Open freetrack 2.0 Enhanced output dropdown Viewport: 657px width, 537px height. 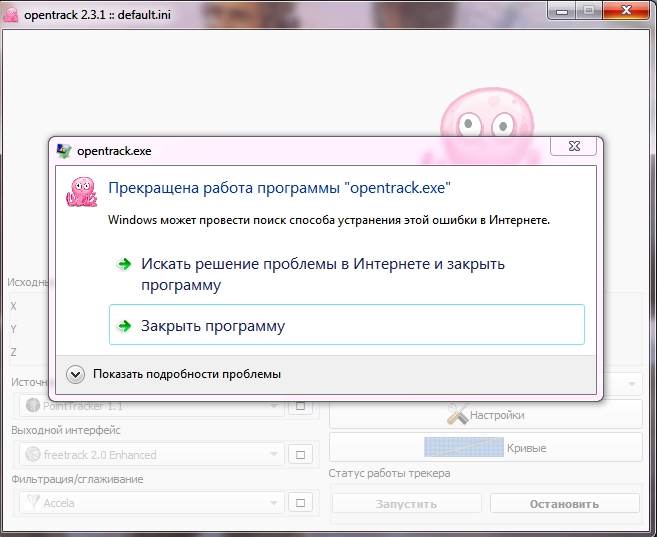[x=152, y=454]
